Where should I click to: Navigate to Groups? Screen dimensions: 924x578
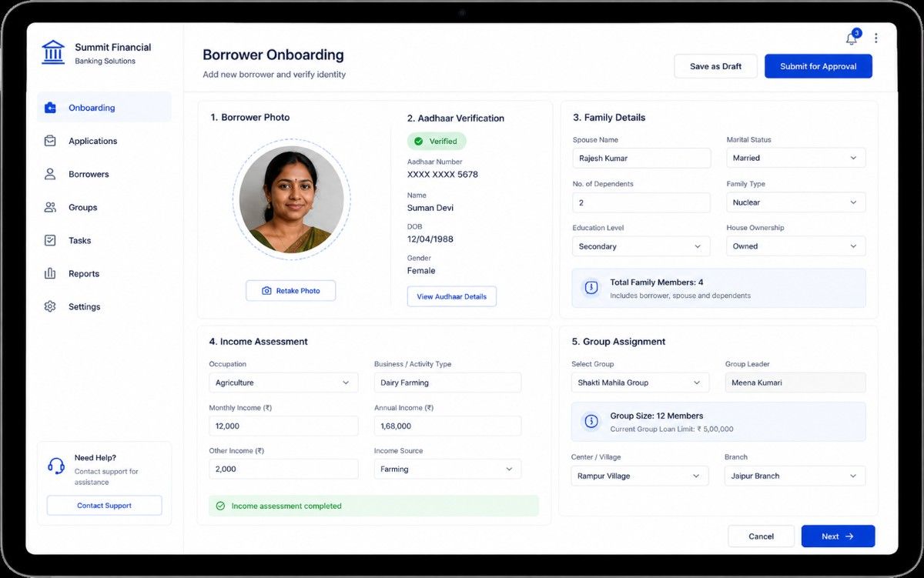pyautogui.click(x=104, y=207)
